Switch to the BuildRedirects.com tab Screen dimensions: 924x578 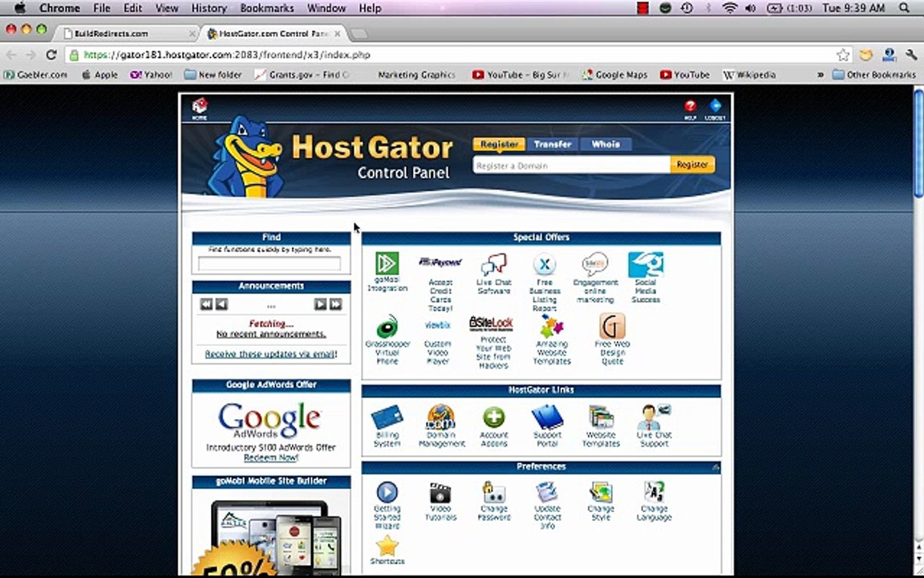(x=128, y=34)
